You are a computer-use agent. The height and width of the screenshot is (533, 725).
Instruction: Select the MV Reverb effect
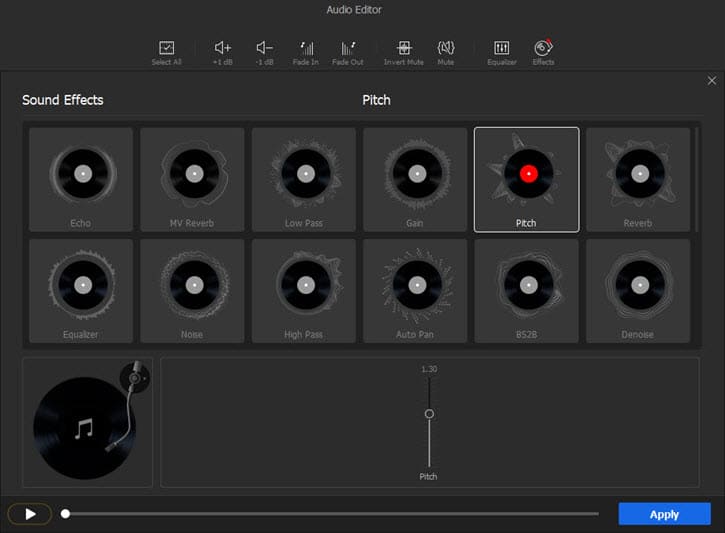pyautogui.click(x=192, y=179)
